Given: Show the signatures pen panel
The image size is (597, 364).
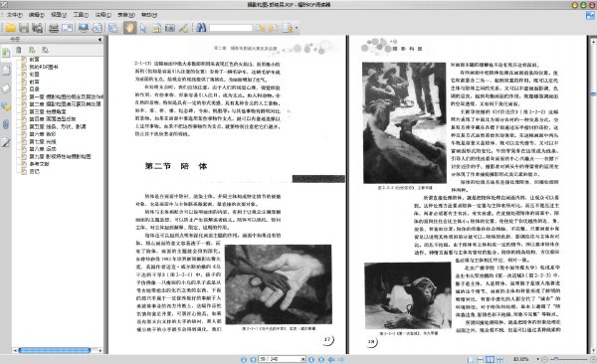Looking at the screenshot, I should 6,142.
